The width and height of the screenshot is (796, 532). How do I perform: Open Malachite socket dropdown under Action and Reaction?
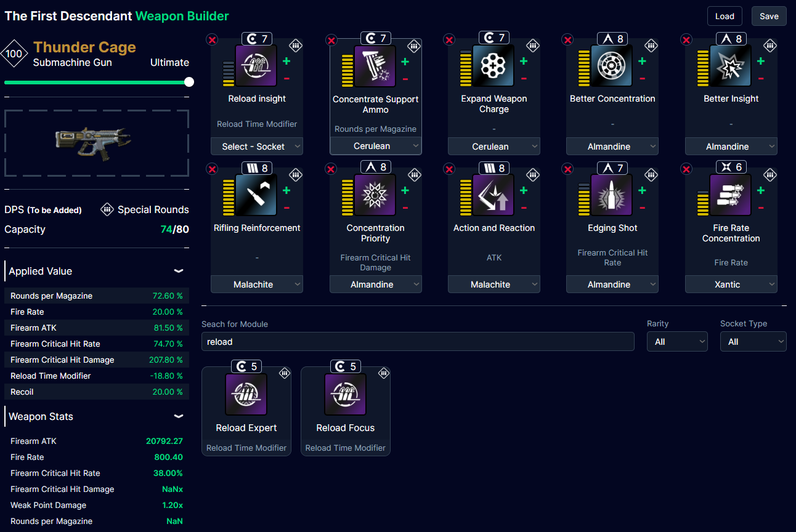[x=494, y=284]
